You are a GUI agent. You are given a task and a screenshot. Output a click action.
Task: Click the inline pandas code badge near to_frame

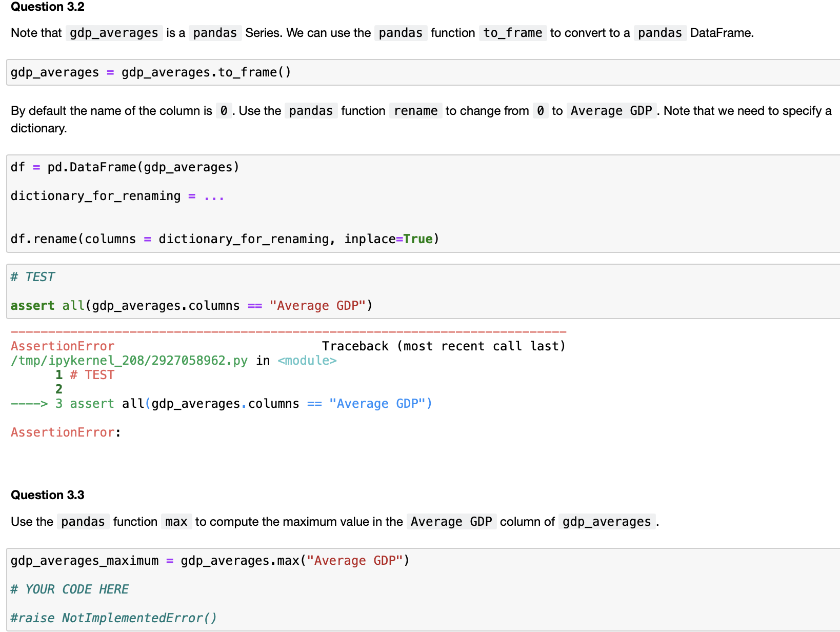point(401,32)
